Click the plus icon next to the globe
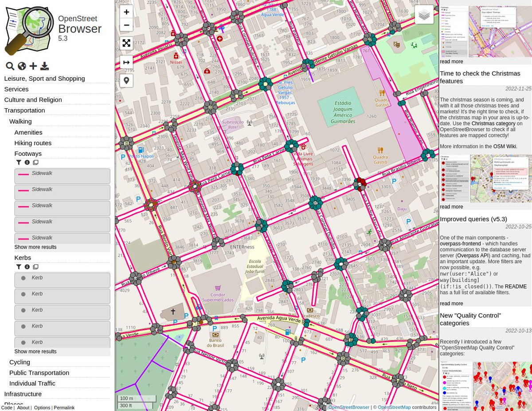Viewport: 532px width, 411px height. pos(33,66)
